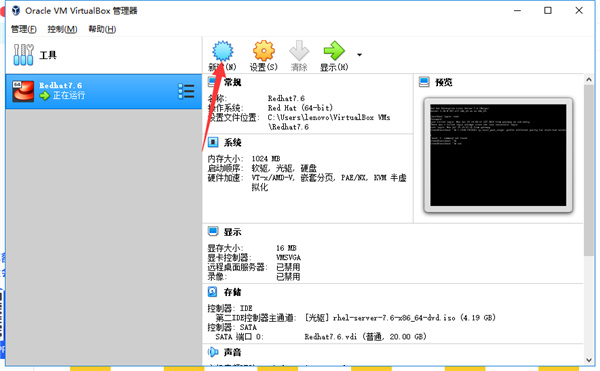Click the grayed Discard (清除) arrow icon
This screenshot has height=371, width=600.
pos(299,50)
